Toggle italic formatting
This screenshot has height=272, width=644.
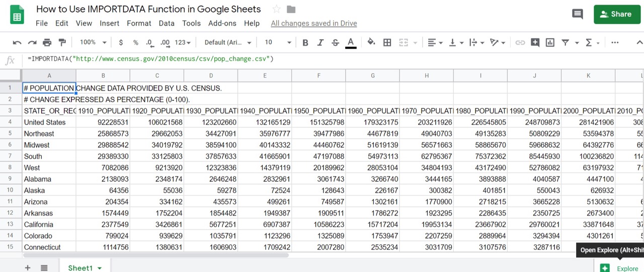(320, 43)
